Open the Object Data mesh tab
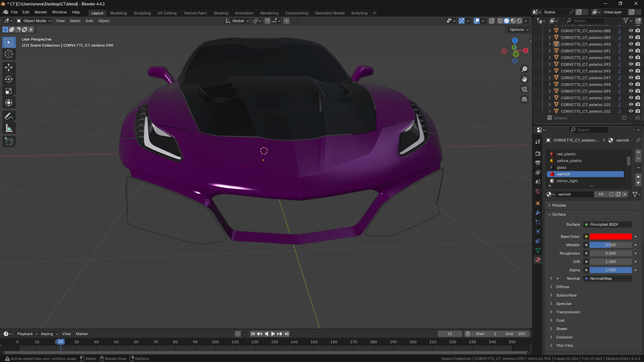This screenshot has height=362, width=644. click(538, 250)
